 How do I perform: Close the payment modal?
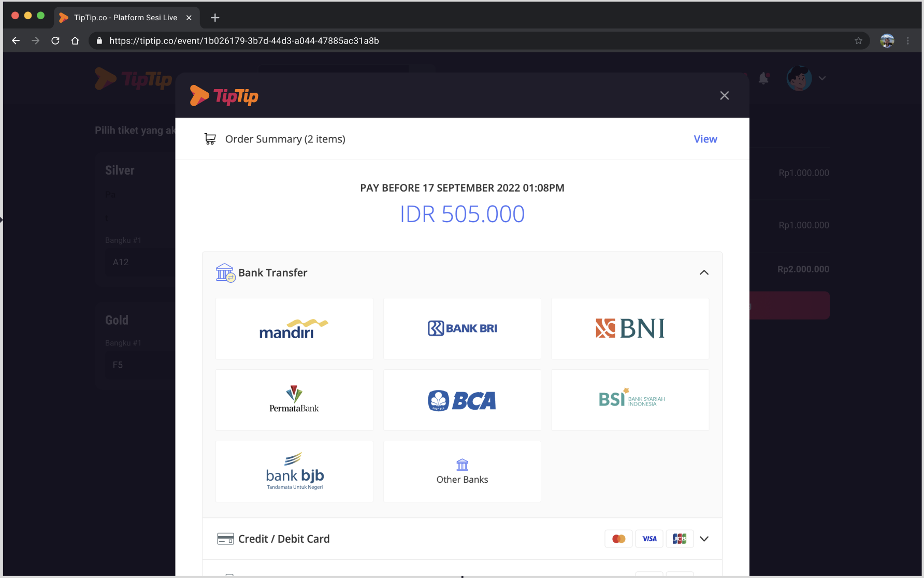click(x=724, y=96)
